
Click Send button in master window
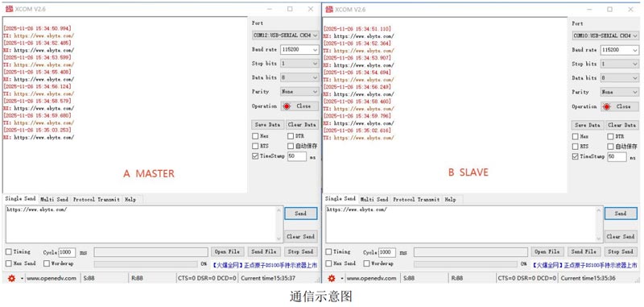coord(300,214)
